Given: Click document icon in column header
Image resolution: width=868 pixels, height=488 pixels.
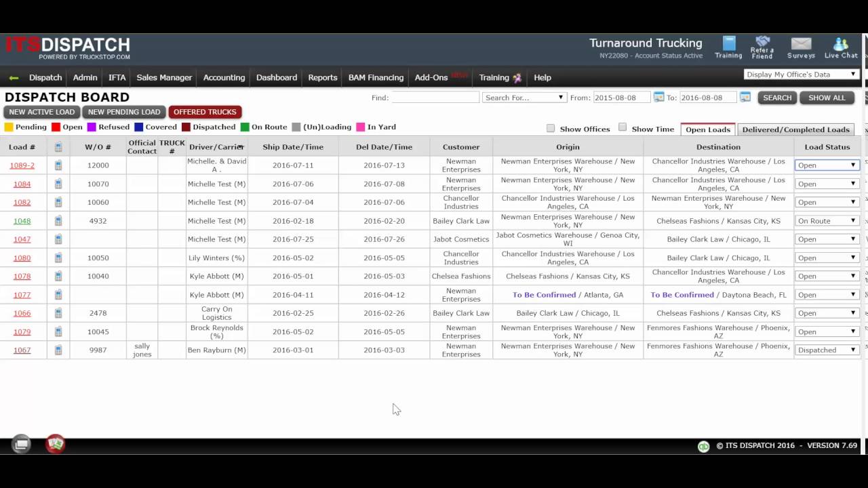Looking at the screenshot, I should pos(58,147).
